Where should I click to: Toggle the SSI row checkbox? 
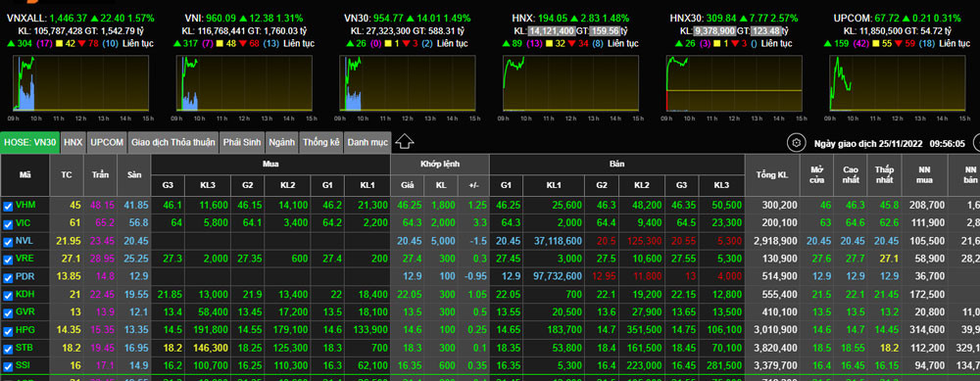(x=8, y=367)
